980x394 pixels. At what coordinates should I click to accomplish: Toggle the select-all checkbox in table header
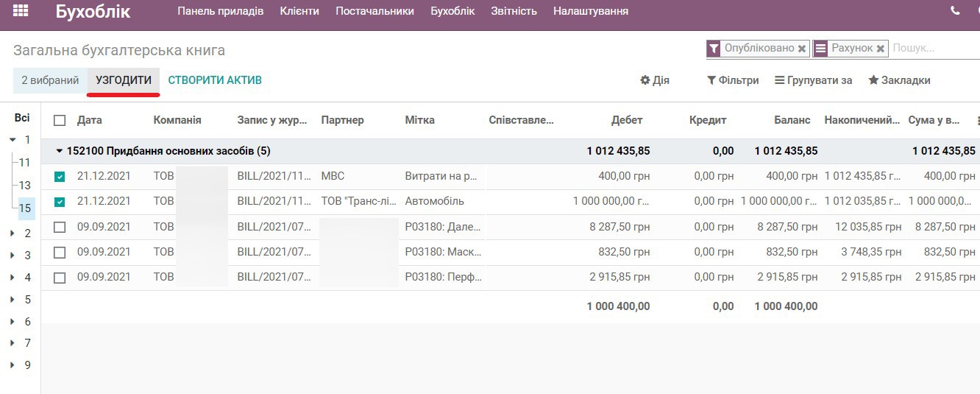[x=60, y=120]
